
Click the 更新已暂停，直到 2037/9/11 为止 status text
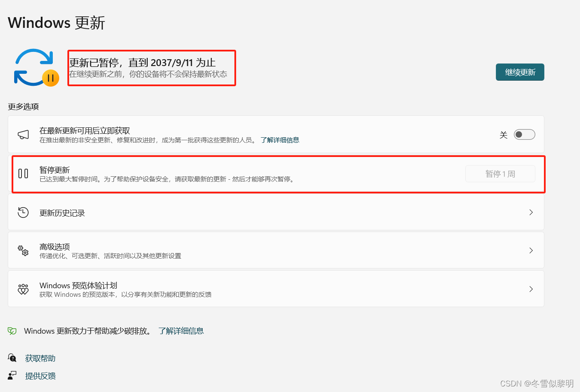(x=143, y=63)
